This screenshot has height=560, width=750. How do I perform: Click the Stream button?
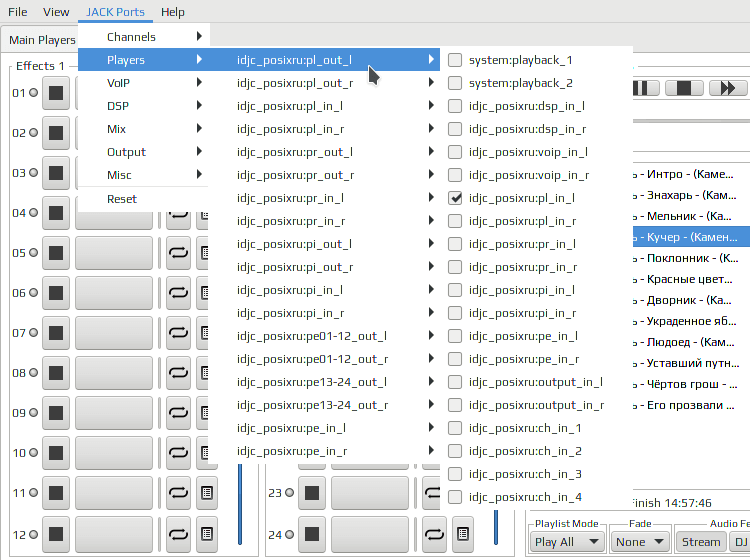pyautogui.click(x=701, y=542)
